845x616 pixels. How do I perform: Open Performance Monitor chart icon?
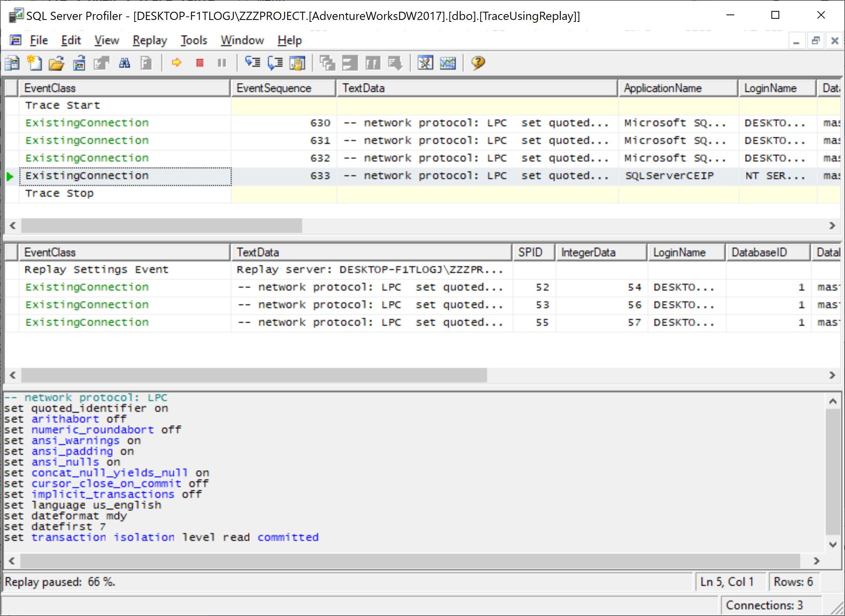447,63
